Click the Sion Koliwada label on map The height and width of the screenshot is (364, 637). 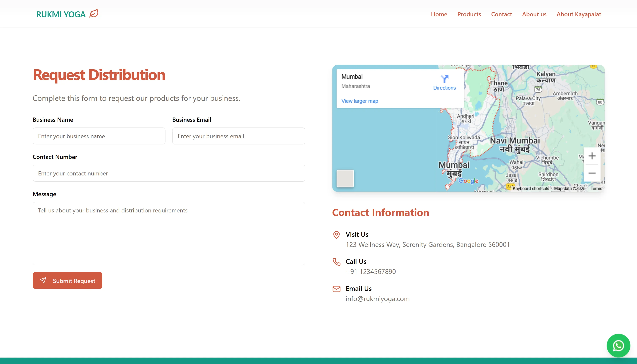point(464,142)
